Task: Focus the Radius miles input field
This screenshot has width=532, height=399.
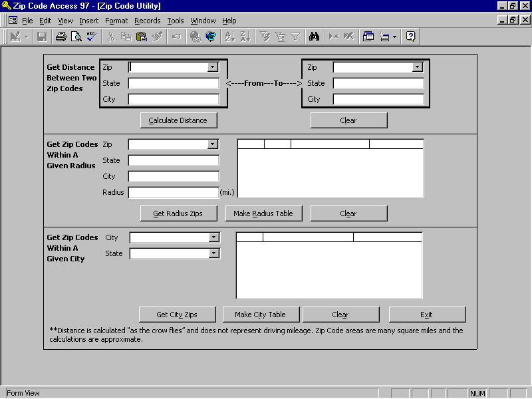Action: [174, 192]
